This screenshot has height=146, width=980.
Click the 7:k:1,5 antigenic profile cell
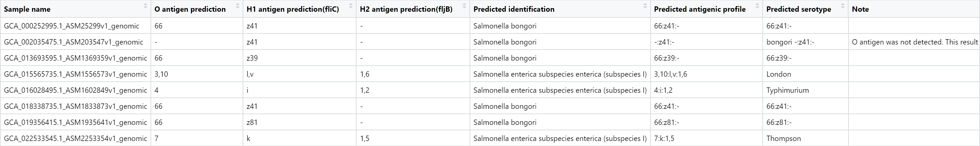[x=664, y=138]
